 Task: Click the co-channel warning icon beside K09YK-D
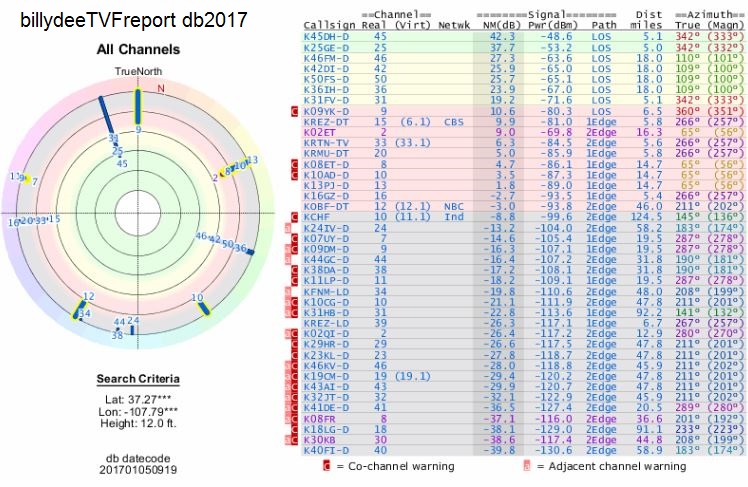295,112
